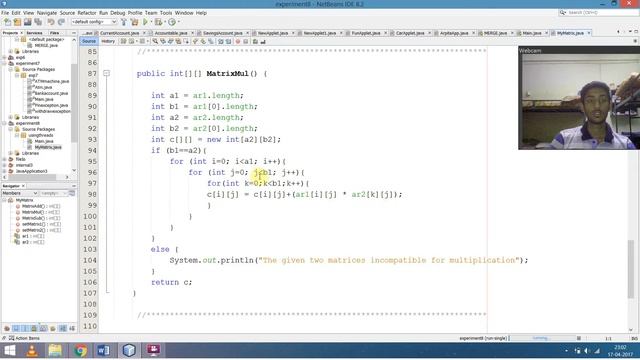
Task: Click the line 98 number in the gutter
Action: pyautogui.click(x=90, y=194)
